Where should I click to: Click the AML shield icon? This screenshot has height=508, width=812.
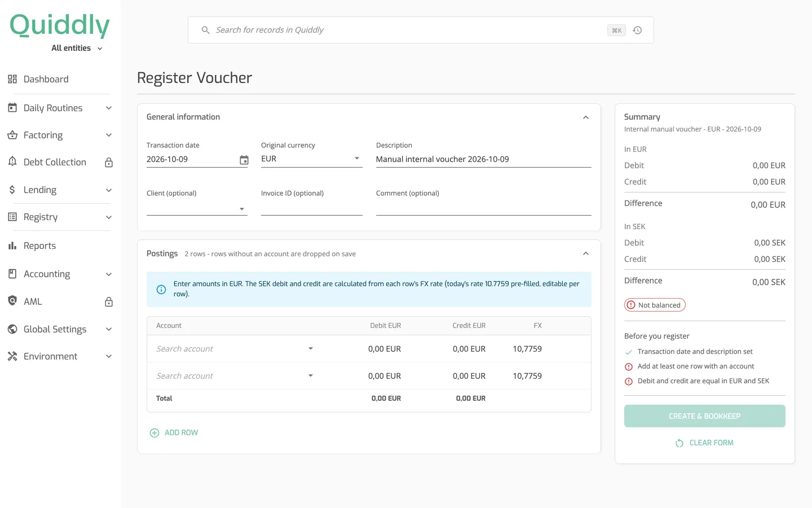(x=12, y=301)
